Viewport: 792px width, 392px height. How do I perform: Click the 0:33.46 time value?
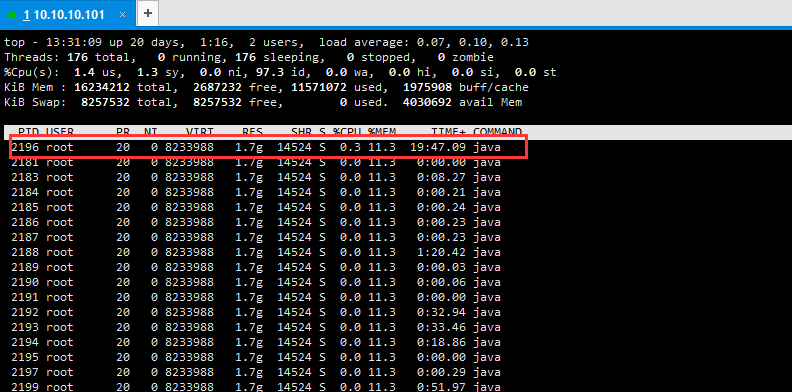point(442,327)
